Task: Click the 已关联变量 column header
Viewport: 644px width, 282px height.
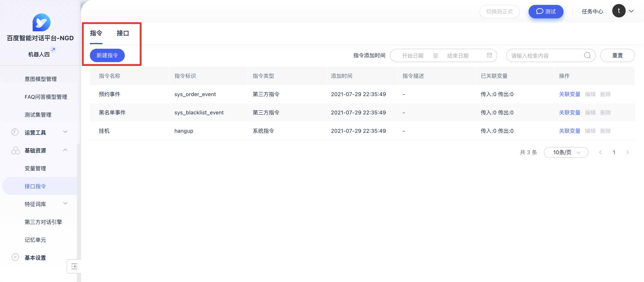Action: coord(494,76)
